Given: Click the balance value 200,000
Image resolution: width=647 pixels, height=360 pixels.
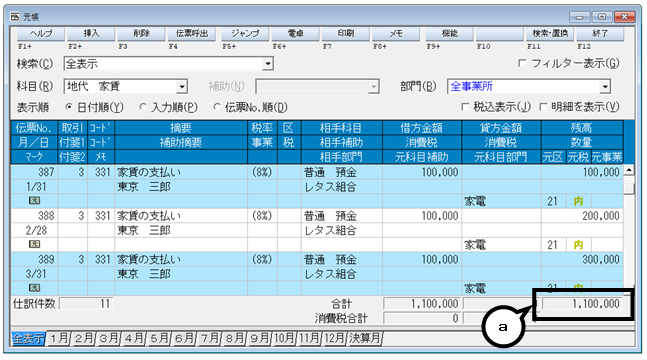Looking at the screenshot, I should click(601, 216).
